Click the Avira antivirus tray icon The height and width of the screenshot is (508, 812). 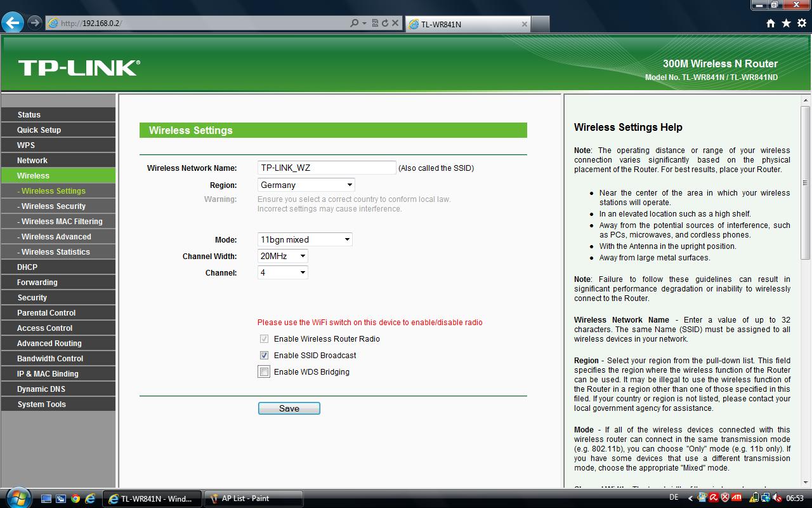pyautogui.click(x=714, y=498)
